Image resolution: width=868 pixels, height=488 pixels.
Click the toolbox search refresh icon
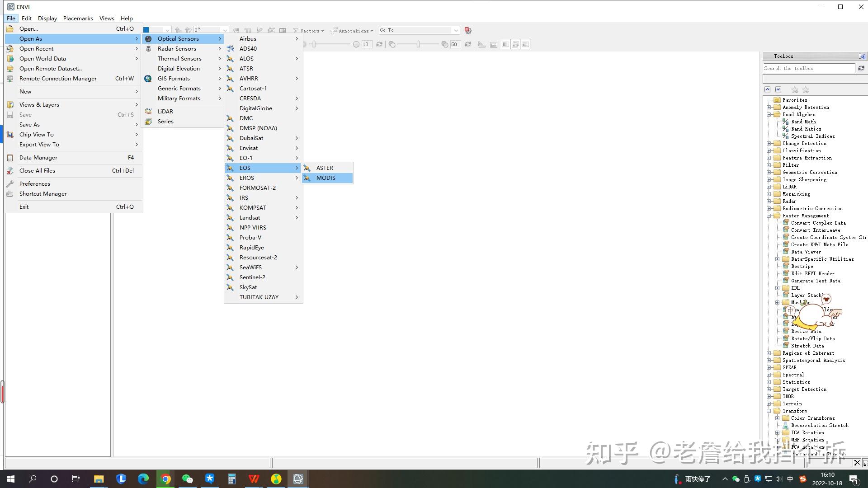click(861, 68)
